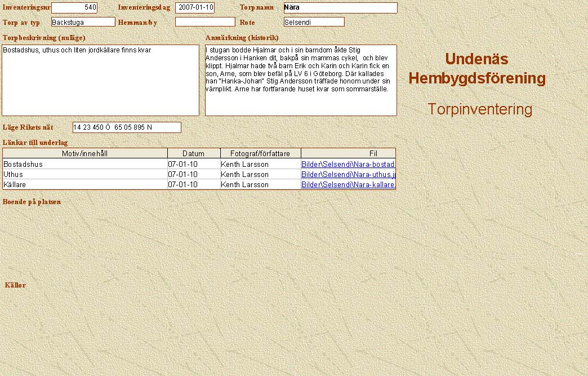Screen dimensions: 588x376
Task: Select the Bostadshus cell in the table
Action: [x=85, y=165]
